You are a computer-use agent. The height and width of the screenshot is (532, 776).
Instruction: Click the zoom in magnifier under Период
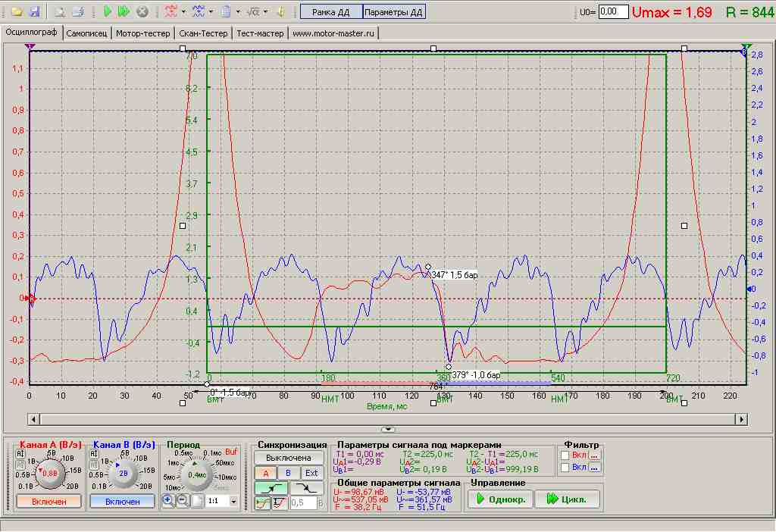tap(168, 501)
